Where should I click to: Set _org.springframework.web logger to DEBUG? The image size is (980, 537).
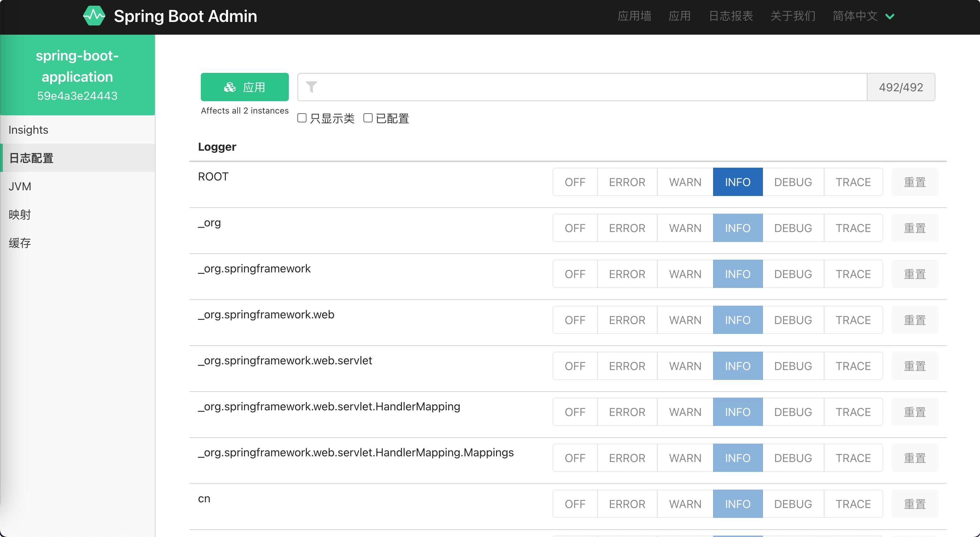(x=793, y=320)
